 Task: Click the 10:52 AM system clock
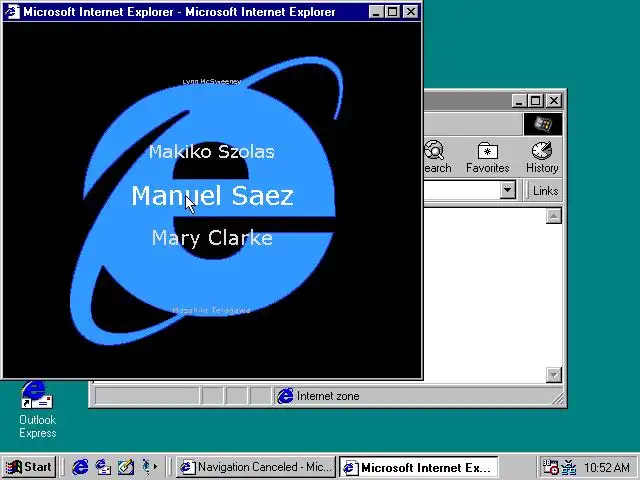[x=607, y=467]
